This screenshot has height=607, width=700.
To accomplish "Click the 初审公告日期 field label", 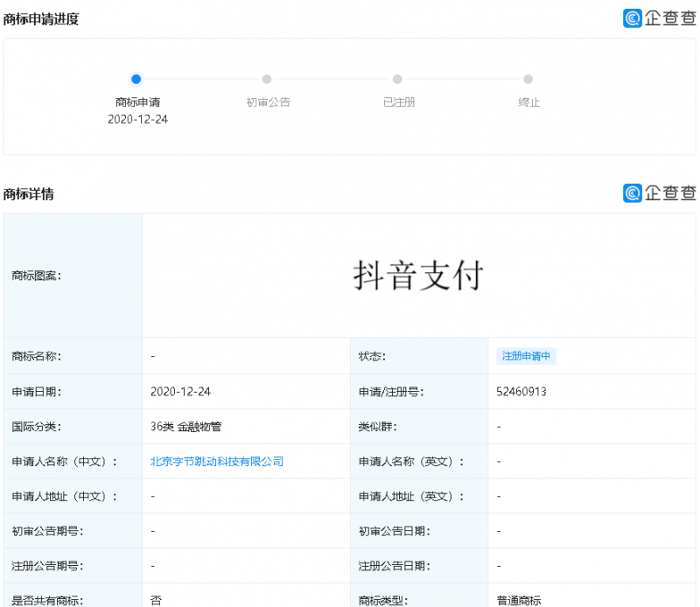I will pyautogui.click(x=395, y=531).
